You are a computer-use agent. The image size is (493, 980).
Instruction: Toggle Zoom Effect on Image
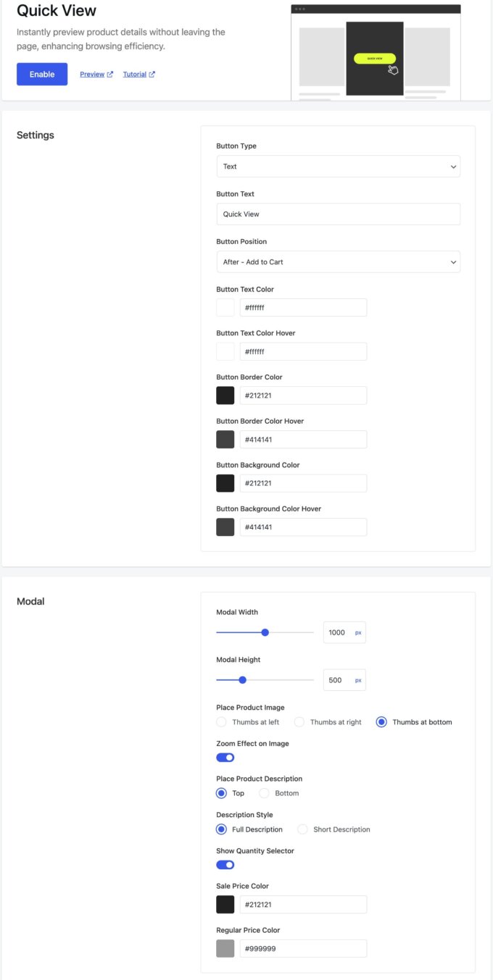[x=225, y=758]
